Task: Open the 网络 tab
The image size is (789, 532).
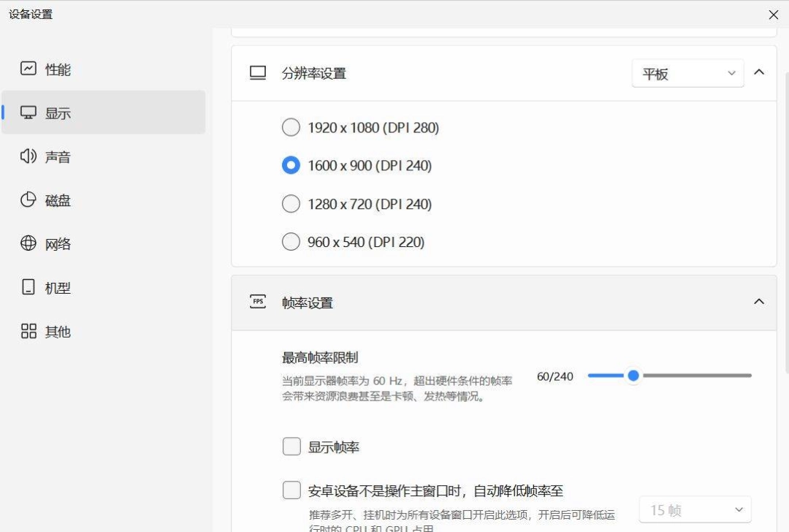Action: tap(104, 243)
